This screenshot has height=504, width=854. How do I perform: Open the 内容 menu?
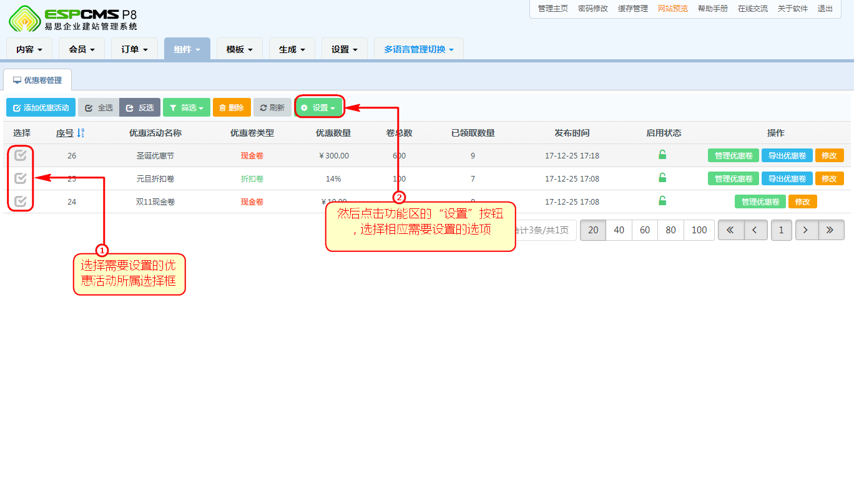click(x=29, y=49)
